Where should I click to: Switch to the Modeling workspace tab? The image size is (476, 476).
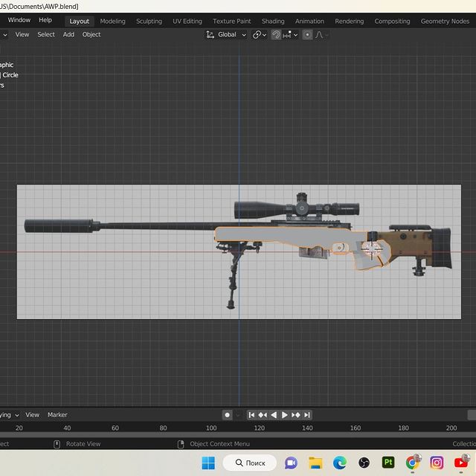[112, 22]
